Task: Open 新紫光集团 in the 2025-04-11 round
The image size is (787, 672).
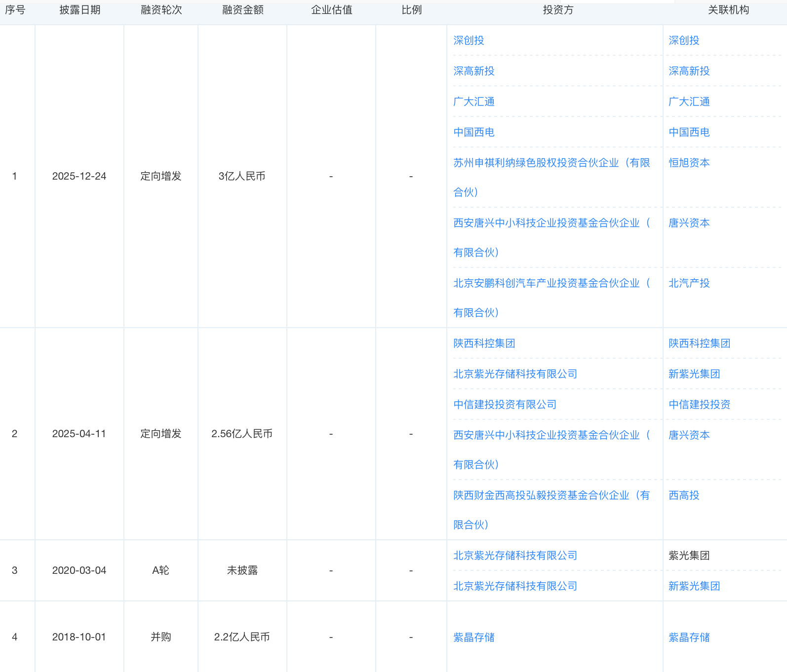Action: [694, 374]
